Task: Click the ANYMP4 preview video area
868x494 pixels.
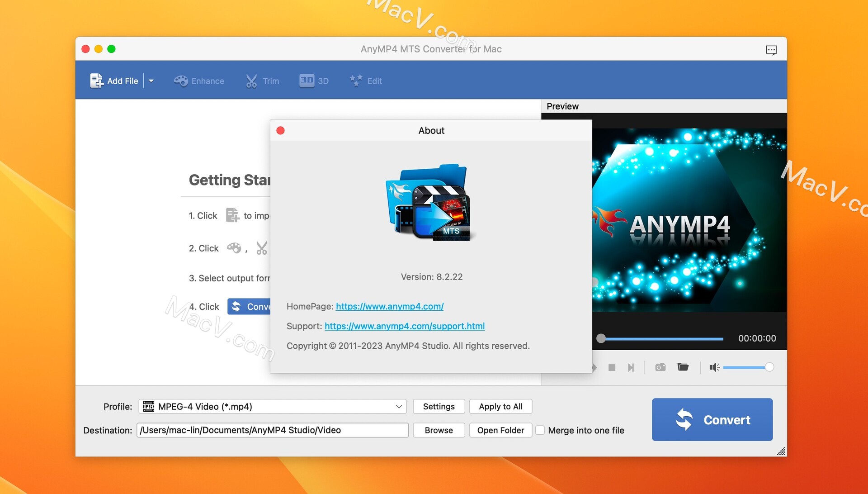Action: [689, 220]
